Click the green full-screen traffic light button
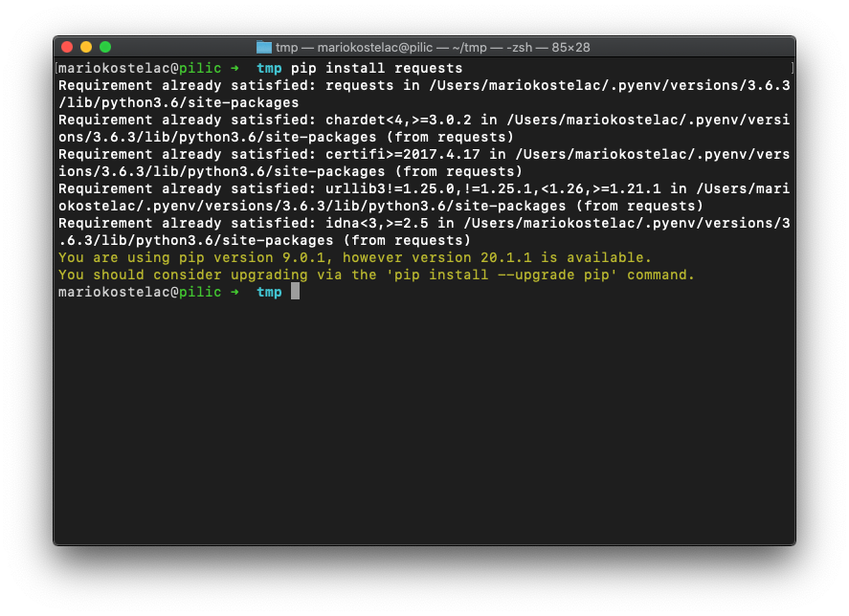The image size is (849, 616). 105,45
